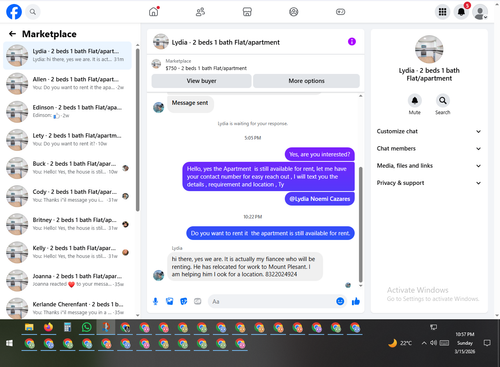The width and height of the screenshot is (500, 367).
Task: Click the "Message sent" bubble
Action: (x=190, y=103)
